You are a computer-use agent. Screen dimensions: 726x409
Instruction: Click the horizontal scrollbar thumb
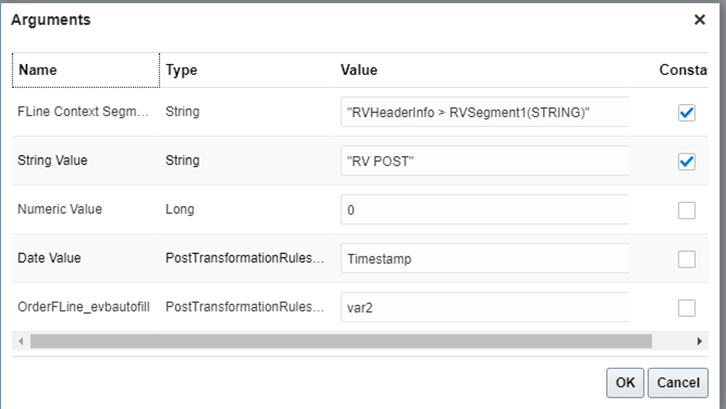coord(340,341)
